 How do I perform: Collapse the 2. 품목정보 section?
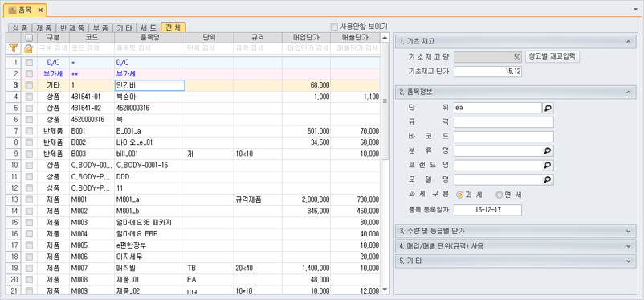(628, 92)
